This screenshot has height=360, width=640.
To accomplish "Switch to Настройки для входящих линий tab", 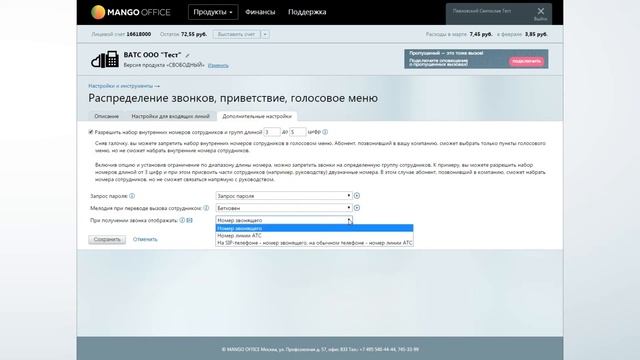I will [x=170, y=116].
